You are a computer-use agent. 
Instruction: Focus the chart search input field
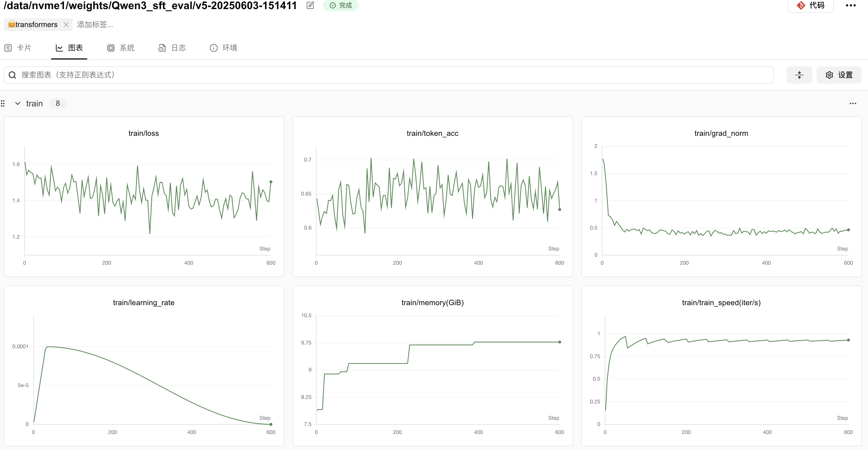click(387, 75)
